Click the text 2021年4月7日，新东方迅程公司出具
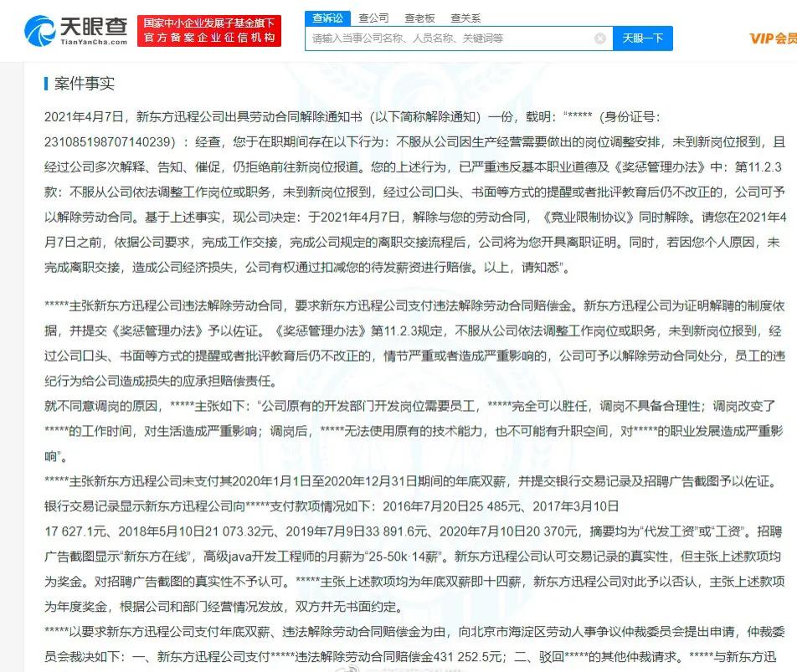This screenshot has height=672, width=797. [x=146, y=117]
